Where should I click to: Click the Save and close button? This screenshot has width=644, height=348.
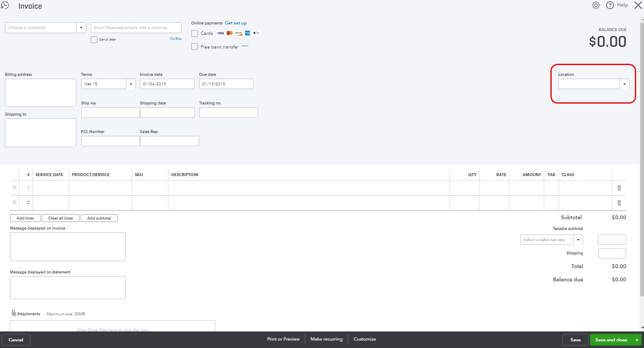[611, 340]
